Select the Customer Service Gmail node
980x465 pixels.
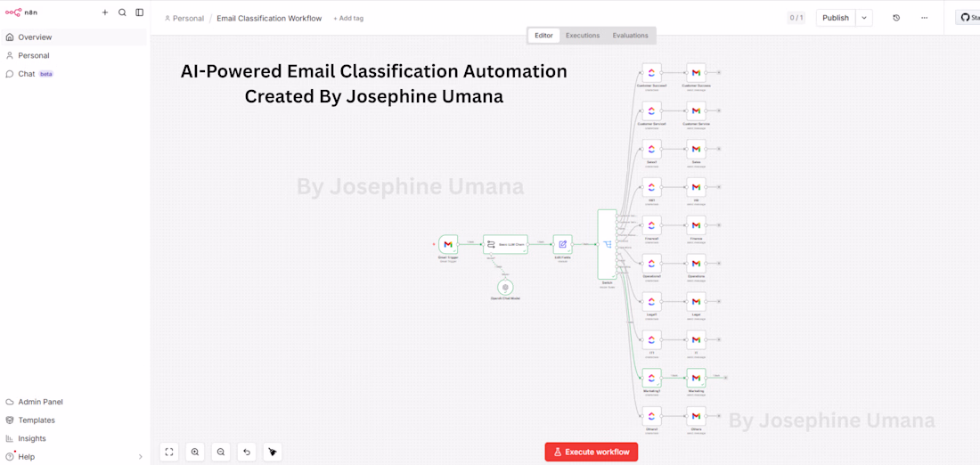(x=697, y=111)
